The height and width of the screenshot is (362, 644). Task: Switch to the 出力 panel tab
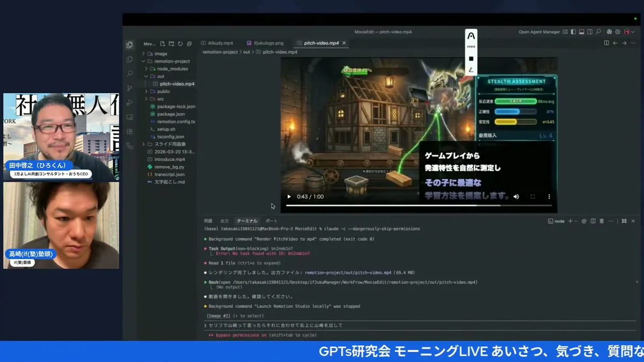pos(224,220)
